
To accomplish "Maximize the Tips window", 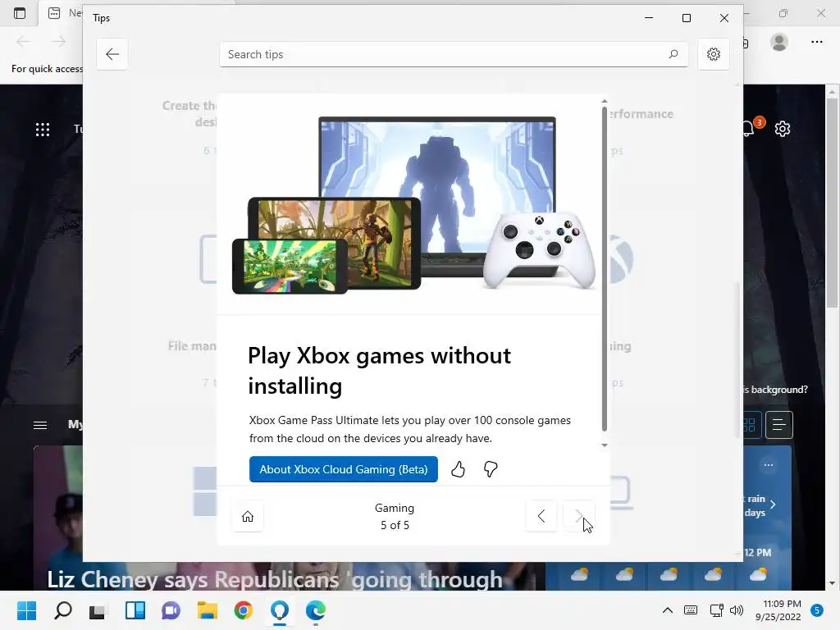I will pos(687,18).
